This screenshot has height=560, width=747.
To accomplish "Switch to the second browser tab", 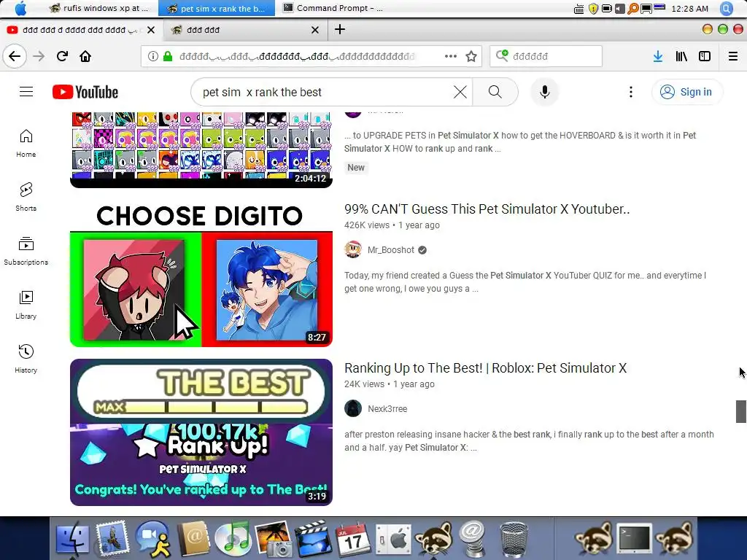I will pyautogui.click(x=246, y=29).
